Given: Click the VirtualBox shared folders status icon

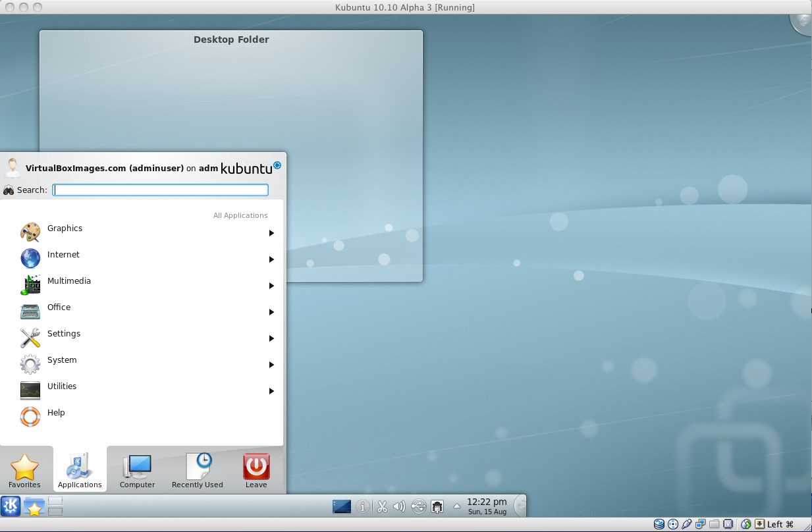Looking at the screenshot, I should [x=715, y=524].
